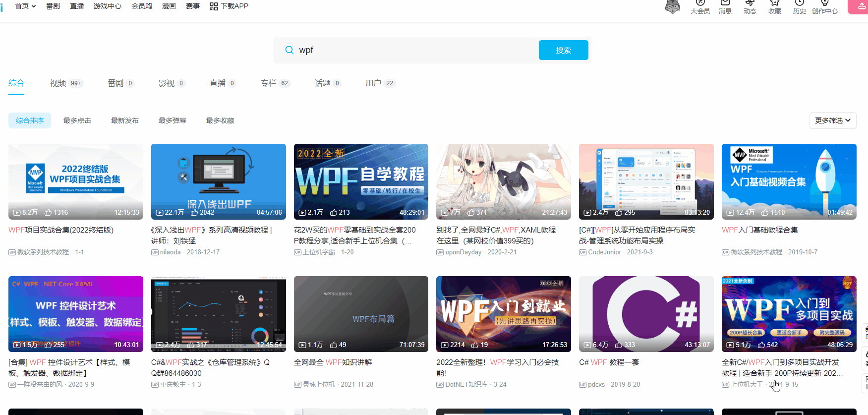
Task: Open the 收藏 favorites star icon
Action: pyautogui.click(x=774, y=3)
